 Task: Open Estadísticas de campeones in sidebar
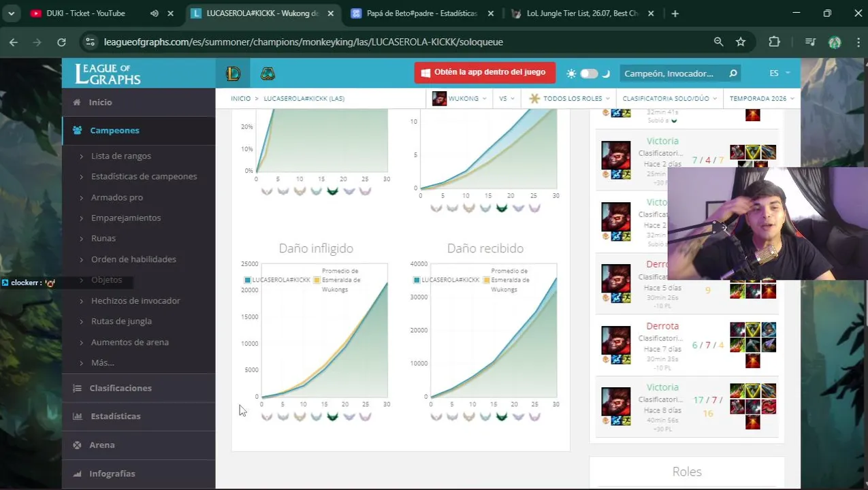coord(144,176)
